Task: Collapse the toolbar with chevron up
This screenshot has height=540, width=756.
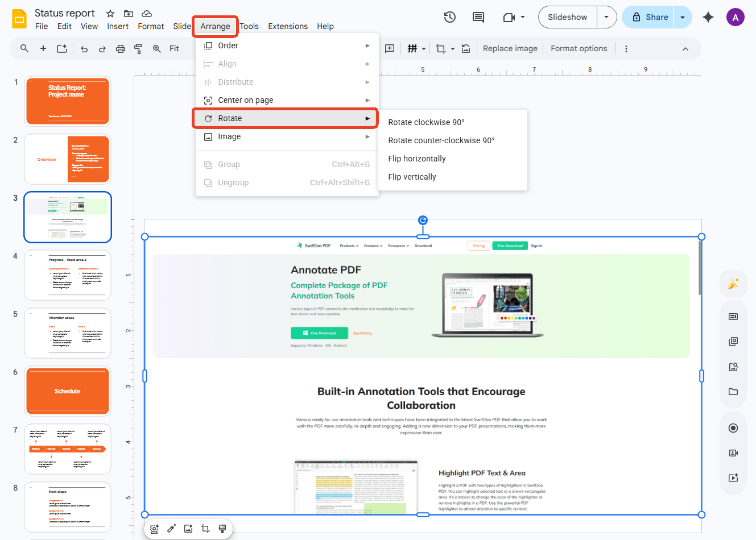Action: click(x=685, y=49)
